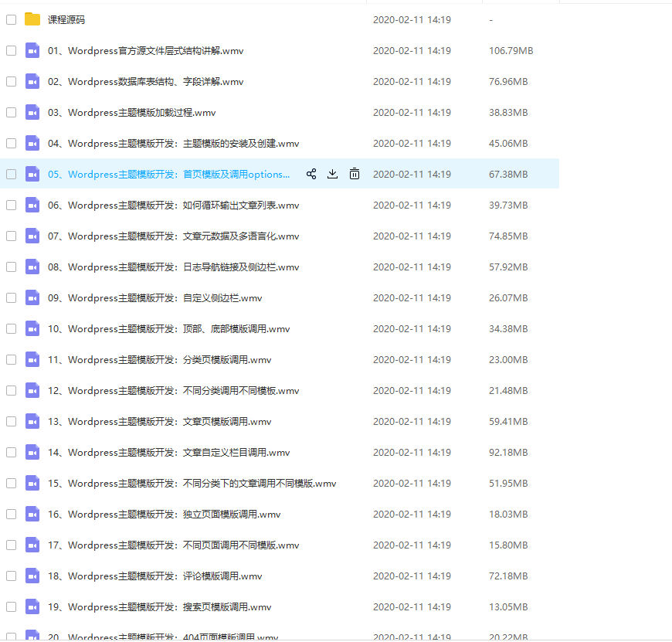
Task: Click the video icon of file 08 日志导航链接及侧边栏
Action: pyautogui.click(x=32, y=267)
